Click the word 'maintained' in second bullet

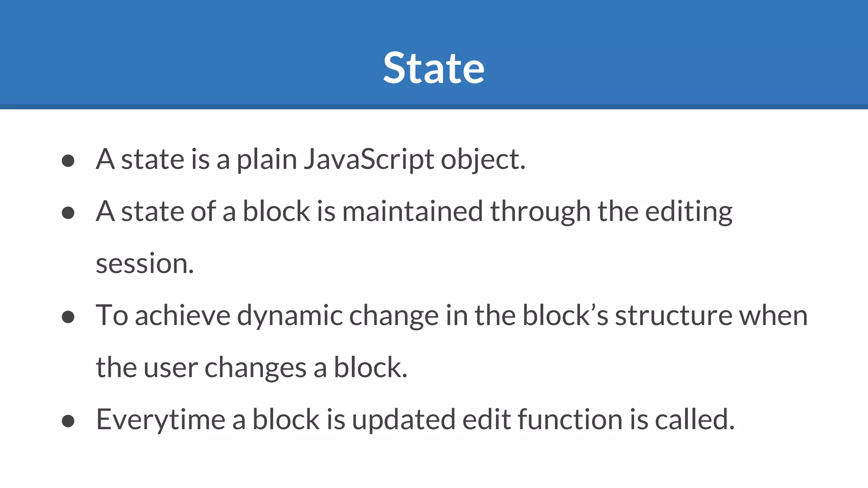[412, 211]
